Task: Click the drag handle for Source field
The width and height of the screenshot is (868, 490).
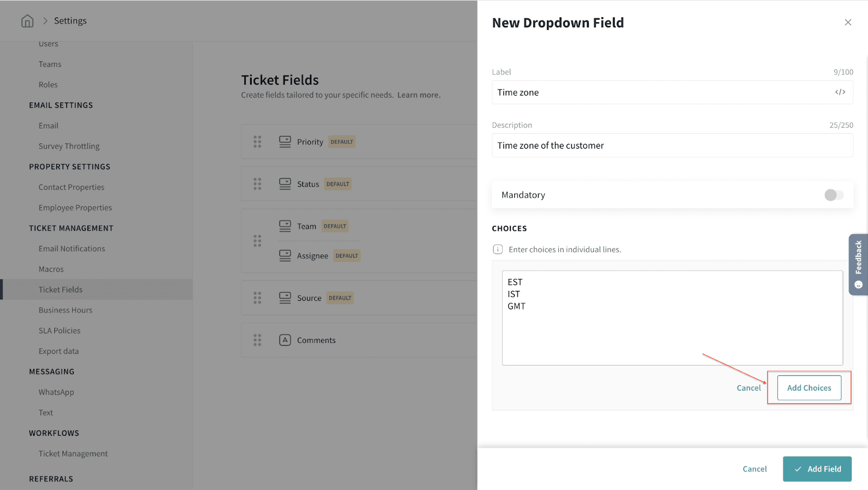Action: point(257,298)
